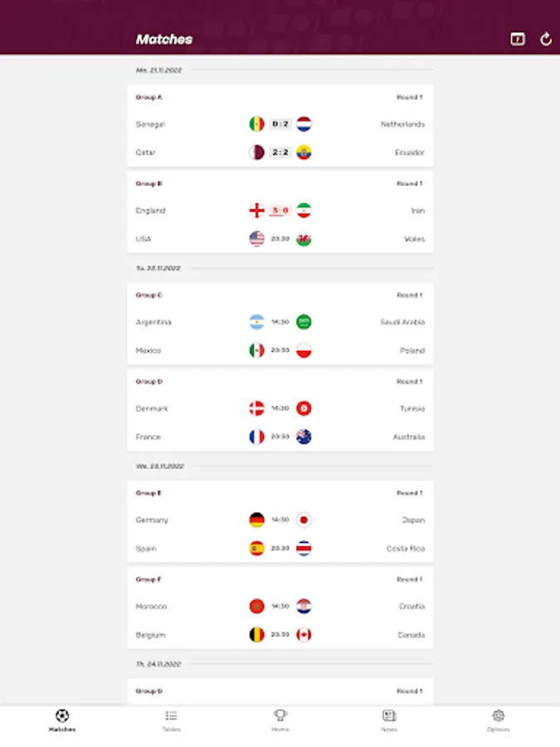
Task: Select the France vs Australia match row
Action: [280, 437]
